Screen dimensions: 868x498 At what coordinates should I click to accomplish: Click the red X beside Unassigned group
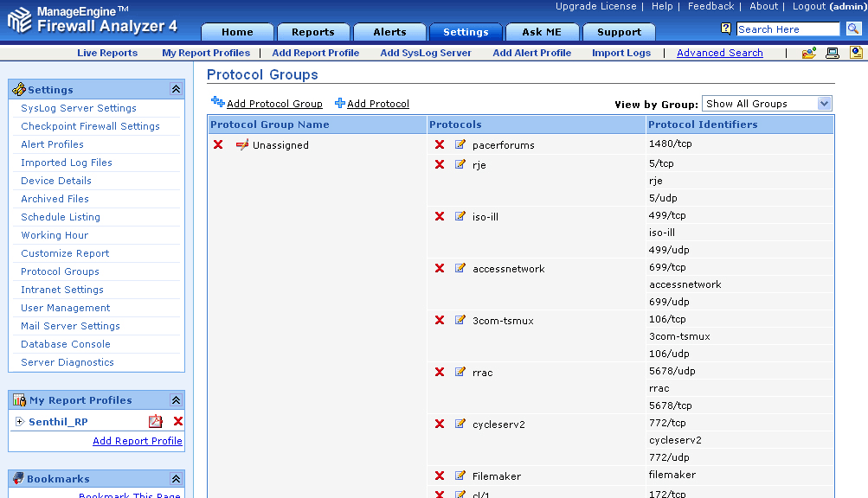[218, 144]
